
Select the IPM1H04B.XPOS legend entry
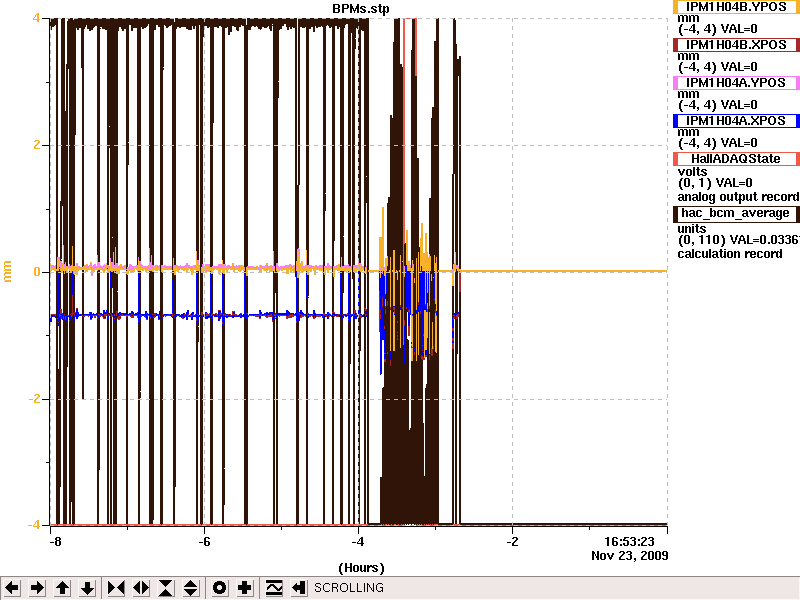(736, 45)
